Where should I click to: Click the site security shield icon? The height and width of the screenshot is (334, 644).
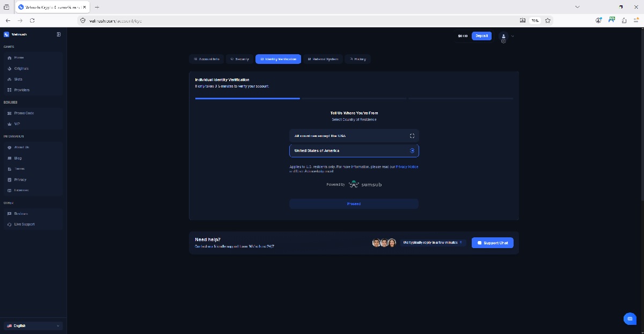coord(83,20)
